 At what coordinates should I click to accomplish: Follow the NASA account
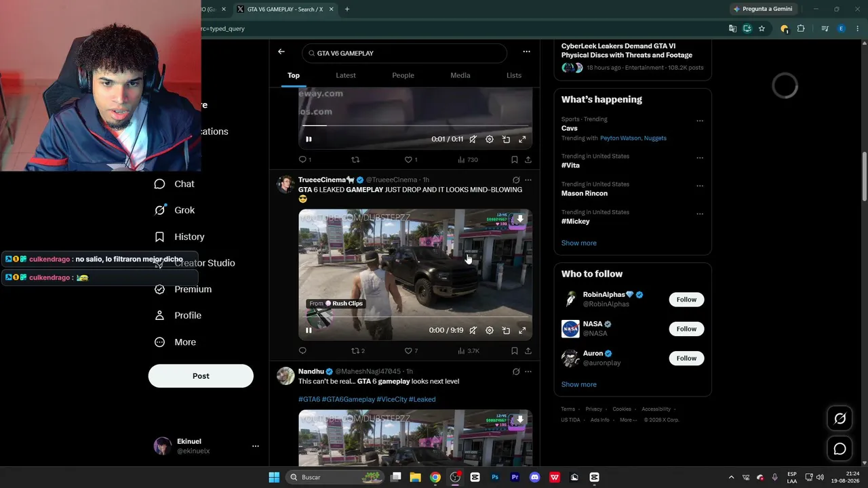[686, 329]
